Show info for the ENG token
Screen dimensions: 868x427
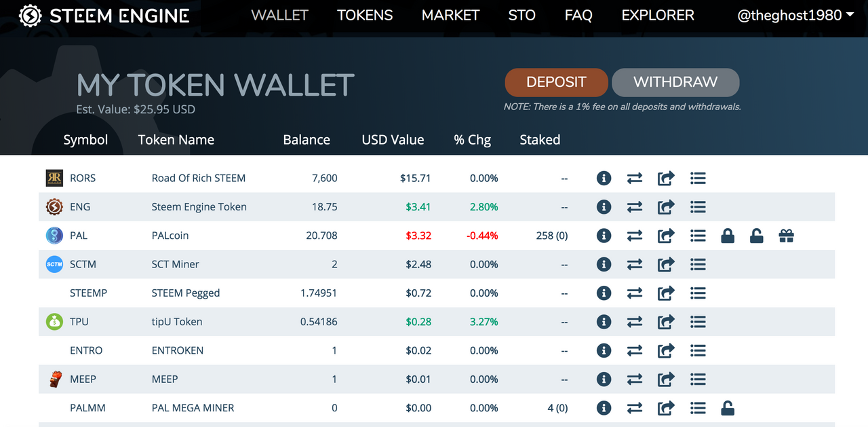coord(604,207)
